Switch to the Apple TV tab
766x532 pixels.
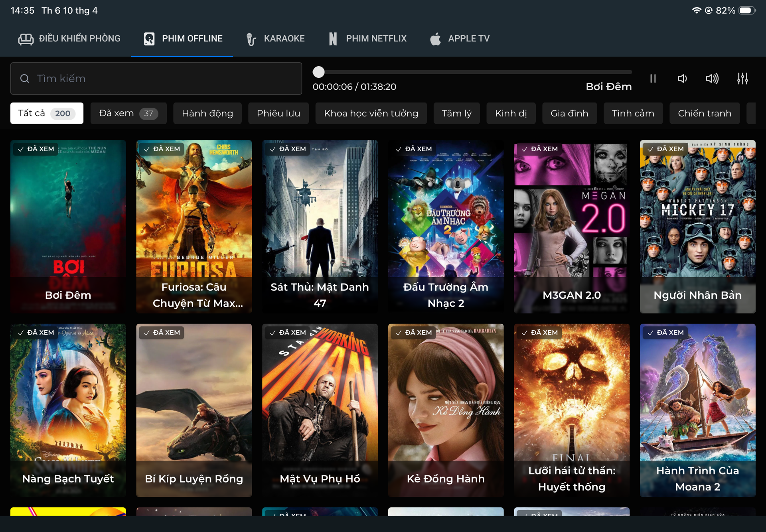pos(460,39)
